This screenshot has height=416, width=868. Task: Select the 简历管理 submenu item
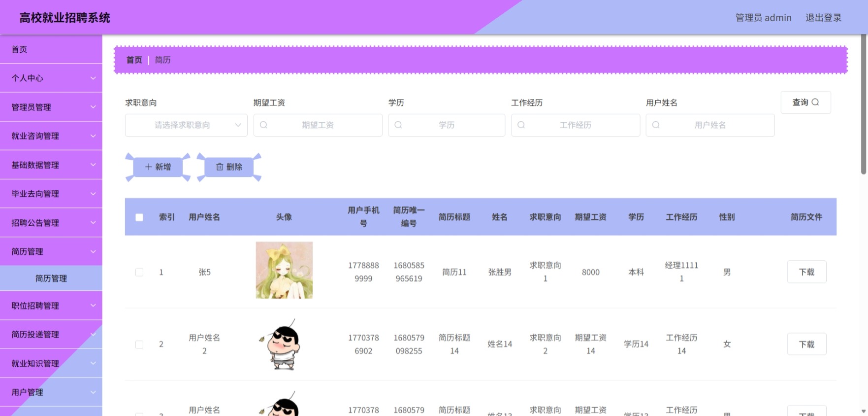click(x=51, y=278)
